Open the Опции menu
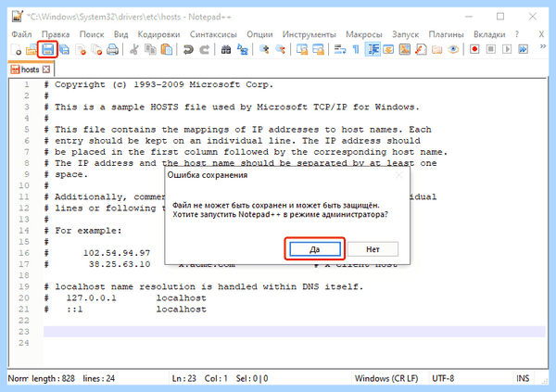The width and height of the screenshot is (556, 392). (259, 34)
